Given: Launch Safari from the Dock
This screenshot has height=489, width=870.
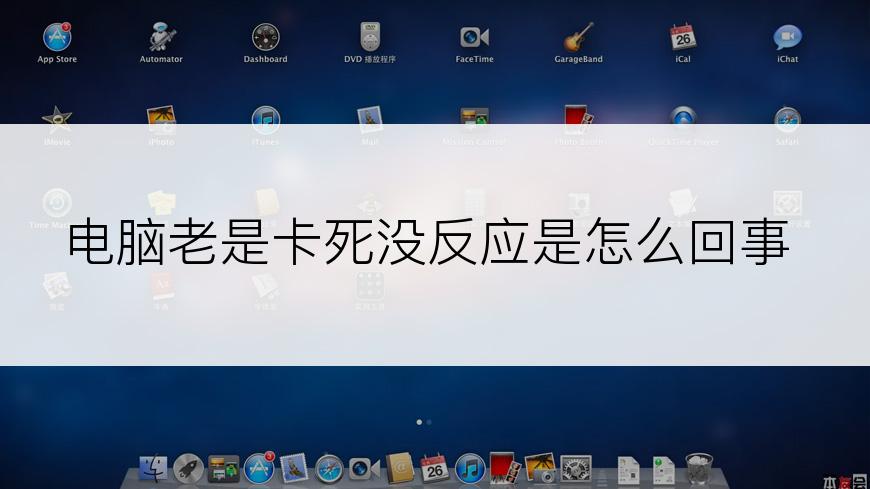Looking at the screenshot, I should (329, 469).
